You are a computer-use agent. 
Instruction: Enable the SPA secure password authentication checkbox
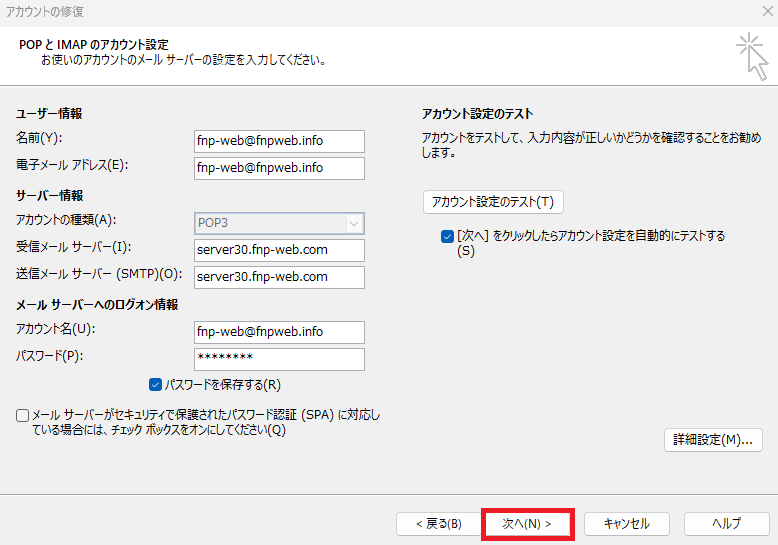coord(22,415)
